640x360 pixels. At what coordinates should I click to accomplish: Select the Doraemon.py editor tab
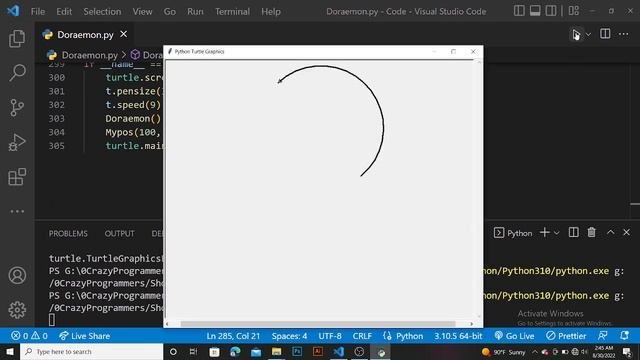tap(85, 34)
